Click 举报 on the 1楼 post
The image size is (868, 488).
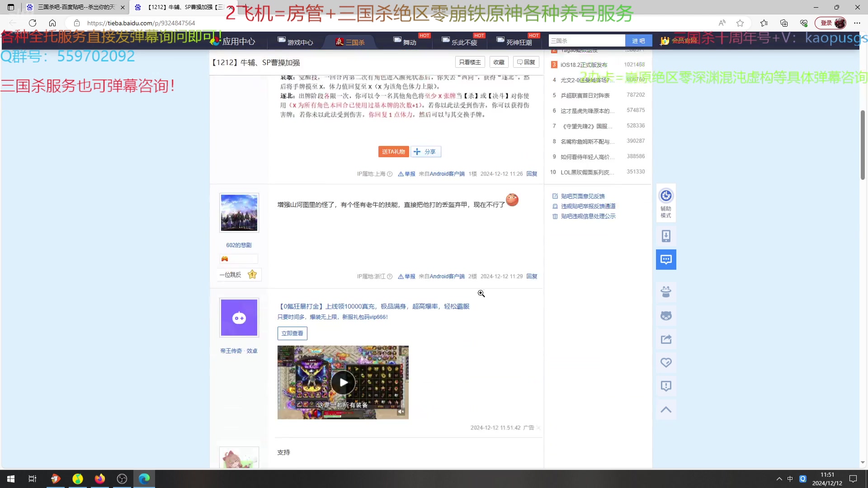[x=407, y=174]
